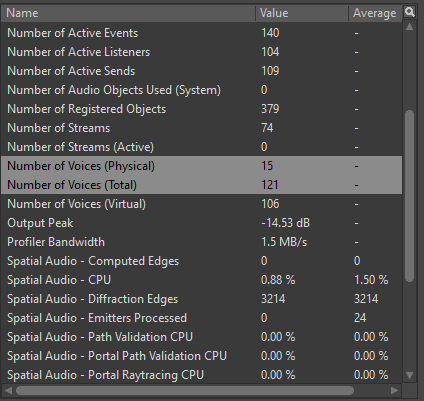Click the vertical scrollbar down arrow
Screen dimensions: 424x401
(x=410, y=376)
